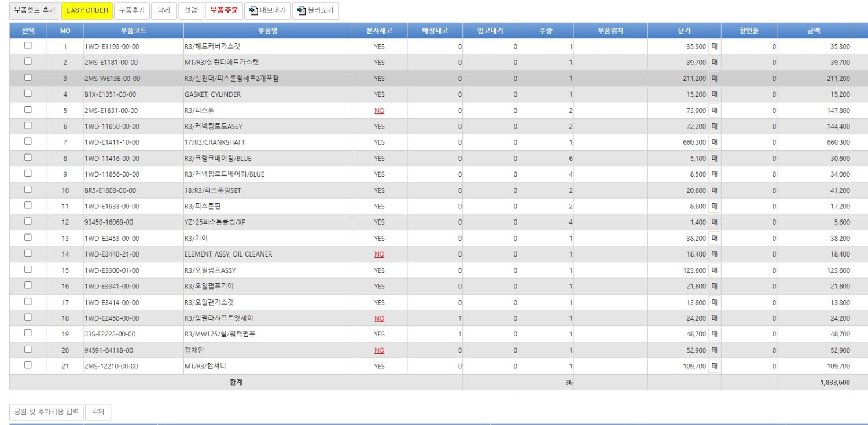868x425 pixels.
Task: Click the 내보내기 export icon button
Action: pyautogui.click(x=267, y=10)
